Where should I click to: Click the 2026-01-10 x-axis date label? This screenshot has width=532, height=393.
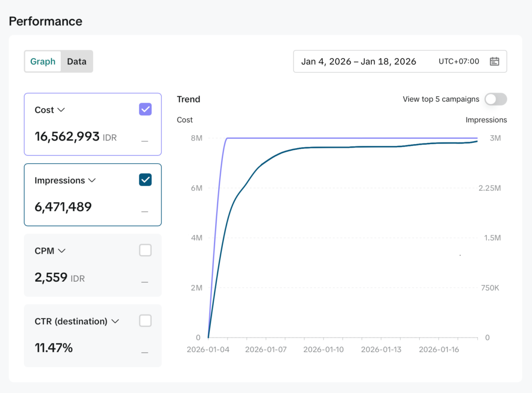[324, 350]
